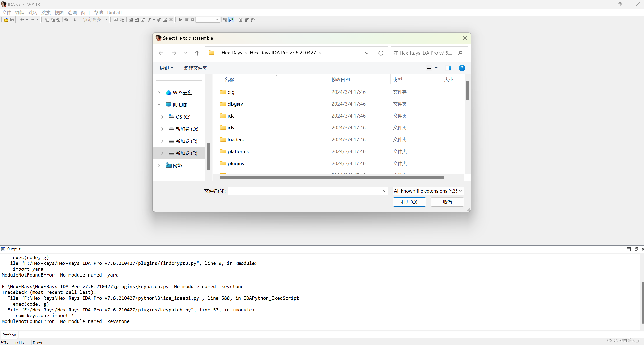
Task: Open the jump back history dropdown arrow
Action: tap(27, 20)
